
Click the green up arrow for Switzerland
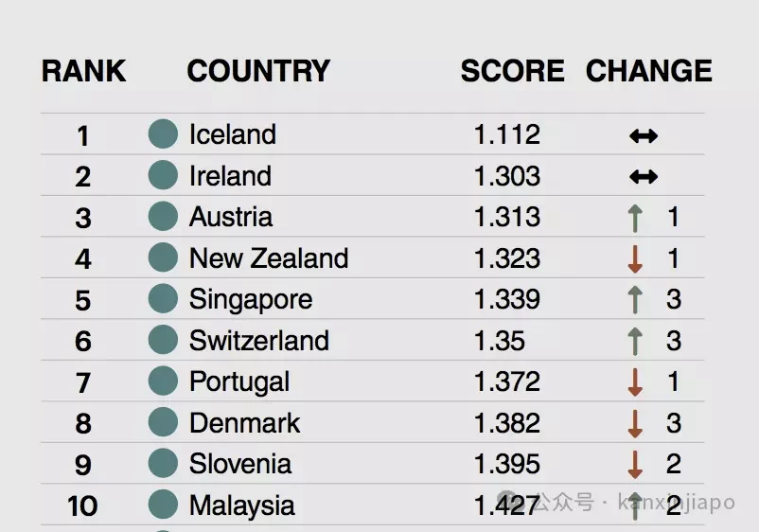coord(635,342)
